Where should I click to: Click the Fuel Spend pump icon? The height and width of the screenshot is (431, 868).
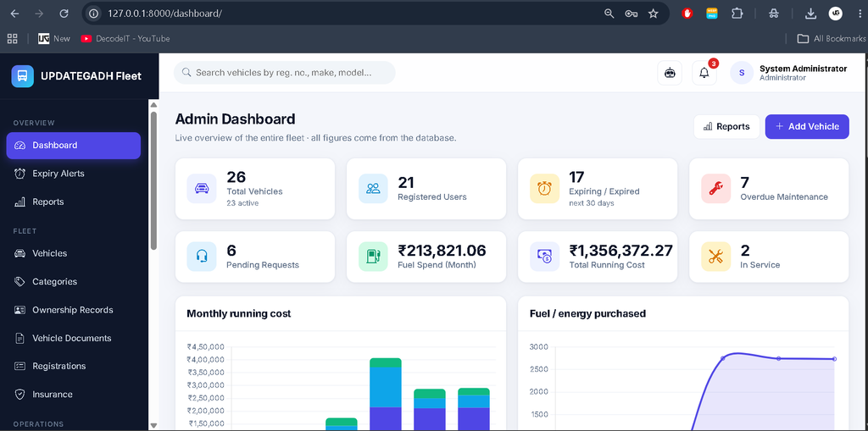pyautogui.click(x=373, y=257)
